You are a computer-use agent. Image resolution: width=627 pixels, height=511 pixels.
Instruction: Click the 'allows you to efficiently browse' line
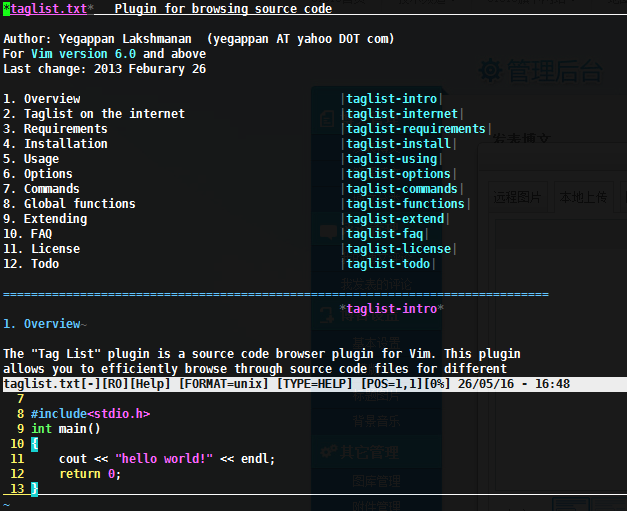point(255,369)
